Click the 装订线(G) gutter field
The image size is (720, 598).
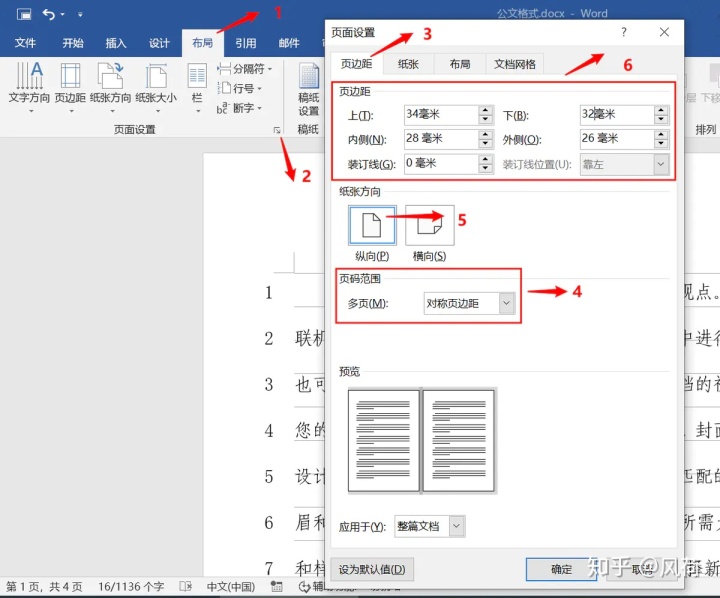pyautogui.click(x=441, y=164)
